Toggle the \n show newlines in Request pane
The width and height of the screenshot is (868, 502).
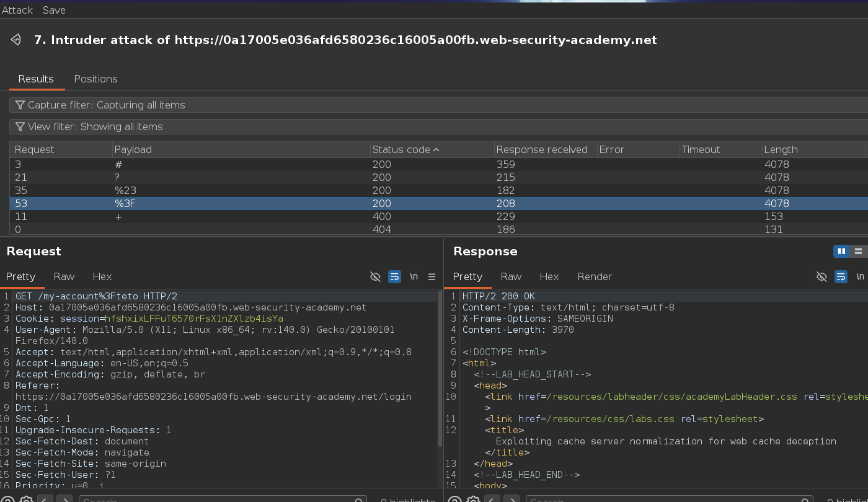click(x=414, y=276)
